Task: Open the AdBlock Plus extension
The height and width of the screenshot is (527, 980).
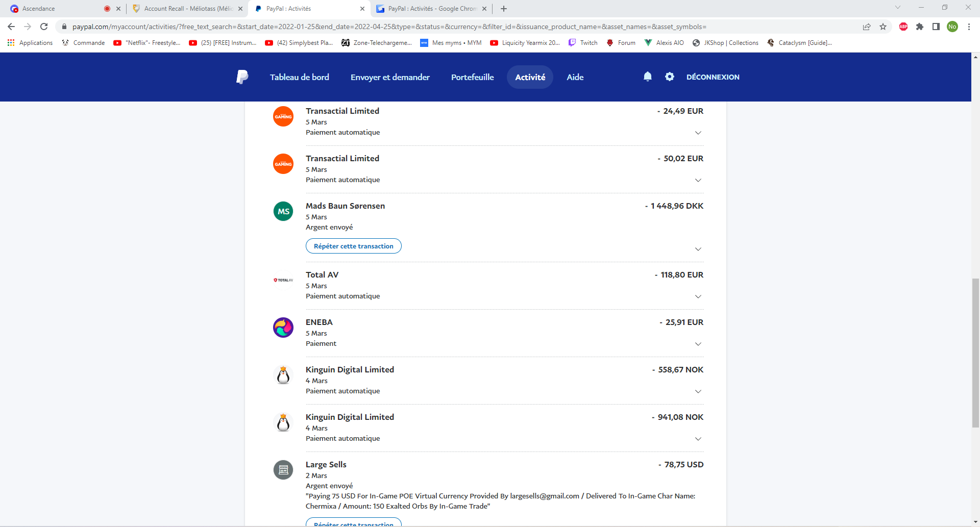Action: (903, 27)
